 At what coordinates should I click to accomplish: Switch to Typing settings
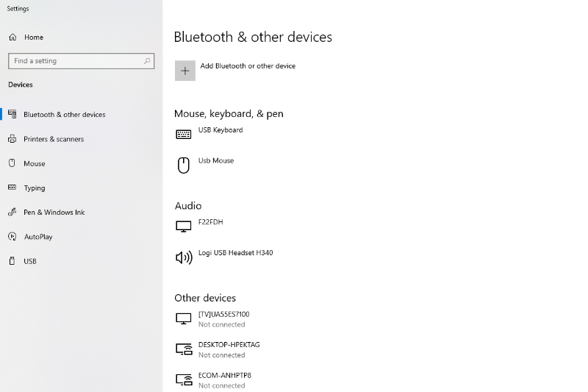coord(35,188)
